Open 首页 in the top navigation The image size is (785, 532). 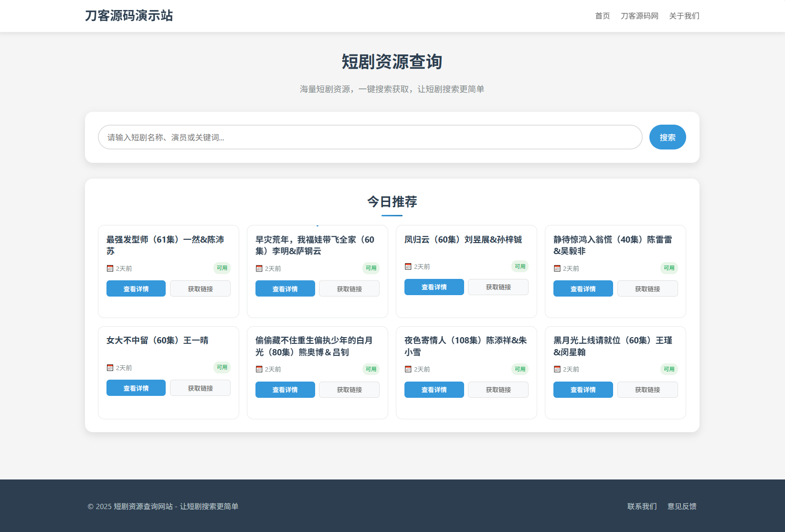pos(602,16)
